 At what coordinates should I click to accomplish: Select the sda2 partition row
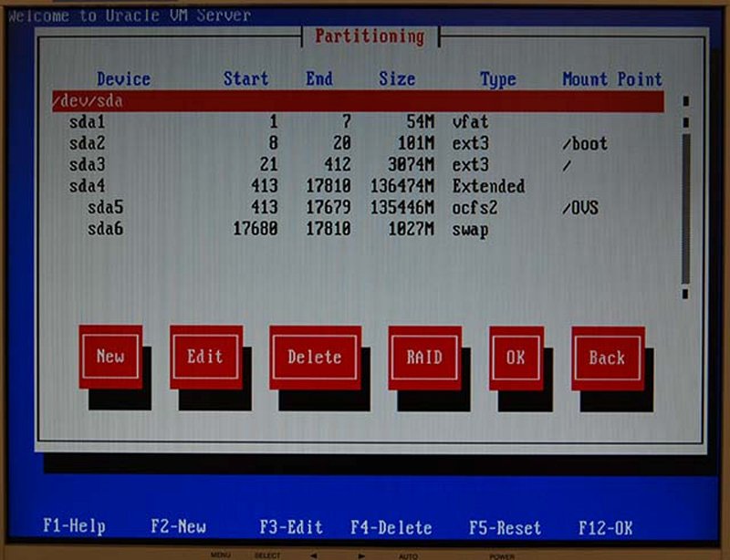[x=358, y=143]
